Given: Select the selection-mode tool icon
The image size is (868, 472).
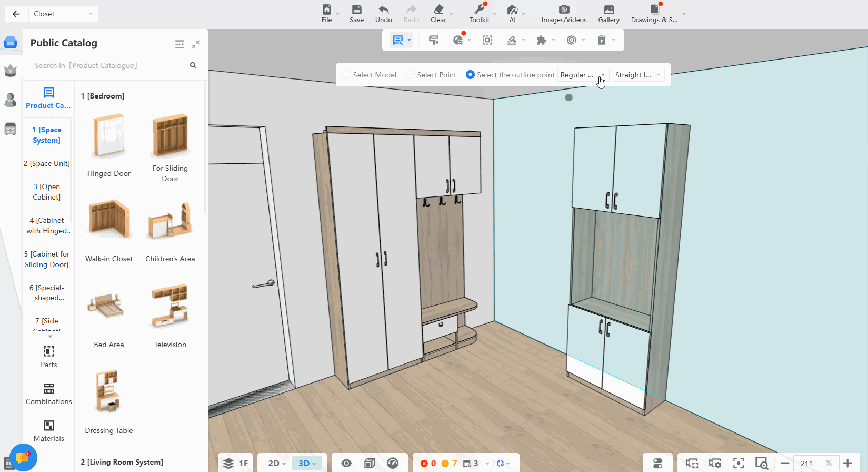Looking at the screenshot, I should tap(398, 40).
